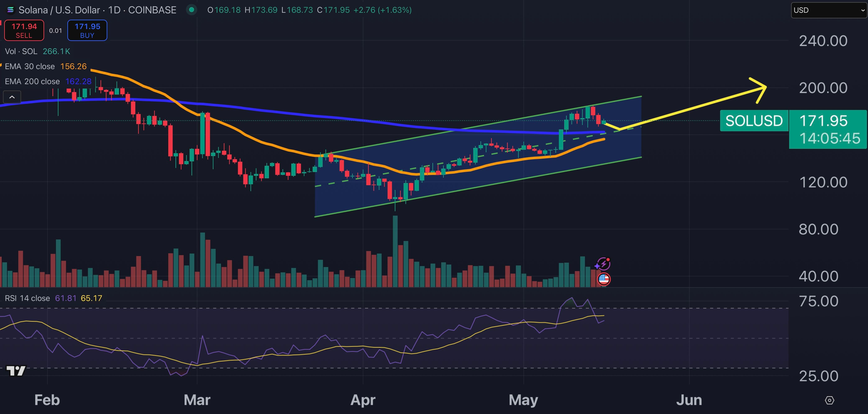This screenshot has width=868, height=414.
Task: Click the TradingView logo
Action: click(x=16, y=371)
